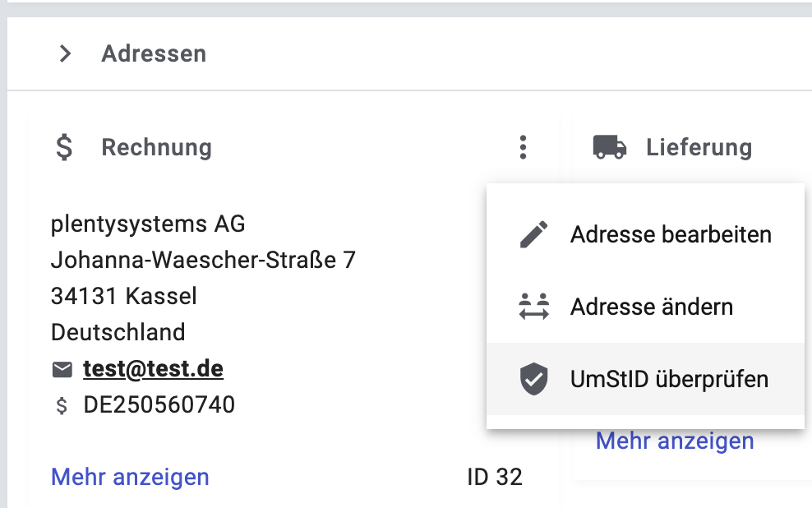This screenshot has height=508, width=812.
Task: Click the truck icon beside Lieferung
Action: tap(610, 148)
